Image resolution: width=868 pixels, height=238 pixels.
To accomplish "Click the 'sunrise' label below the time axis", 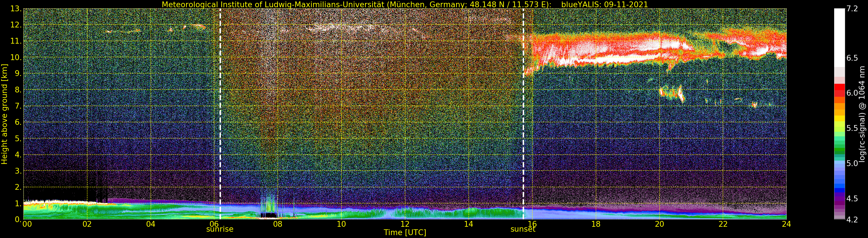I will [x=220, y=229].
